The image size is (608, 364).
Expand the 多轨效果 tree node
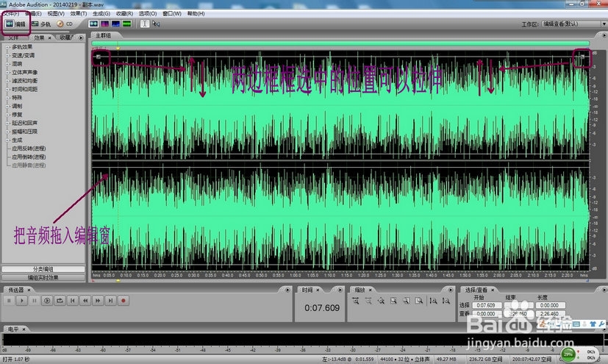click(7, 47)
